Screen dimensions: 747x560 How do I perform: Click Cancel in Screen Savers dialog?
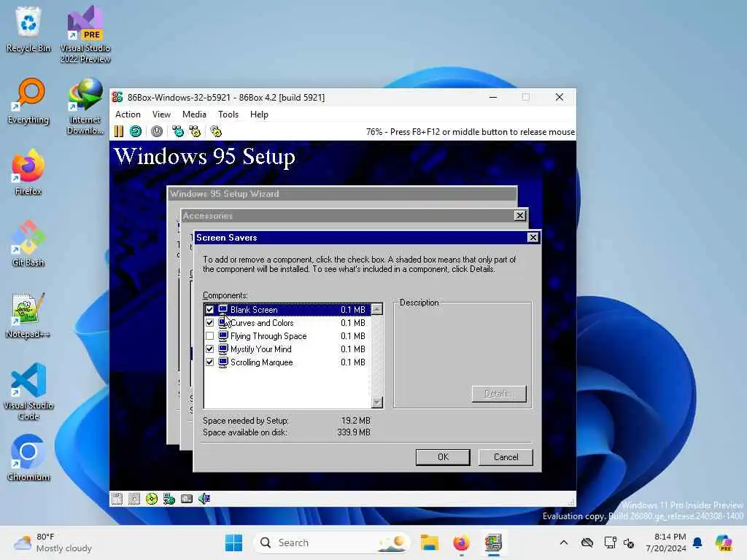pos(506,457)
